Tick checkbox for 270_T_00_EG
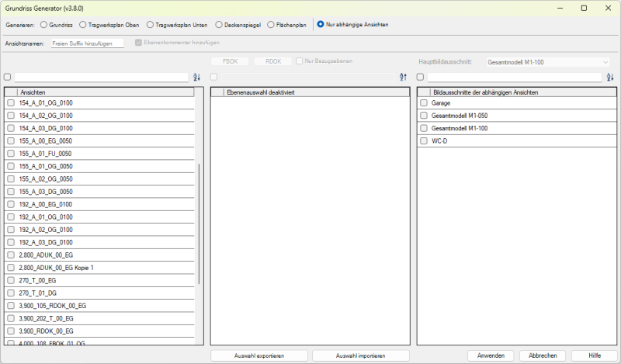The image size is (621, 364). tap(11, 280)
